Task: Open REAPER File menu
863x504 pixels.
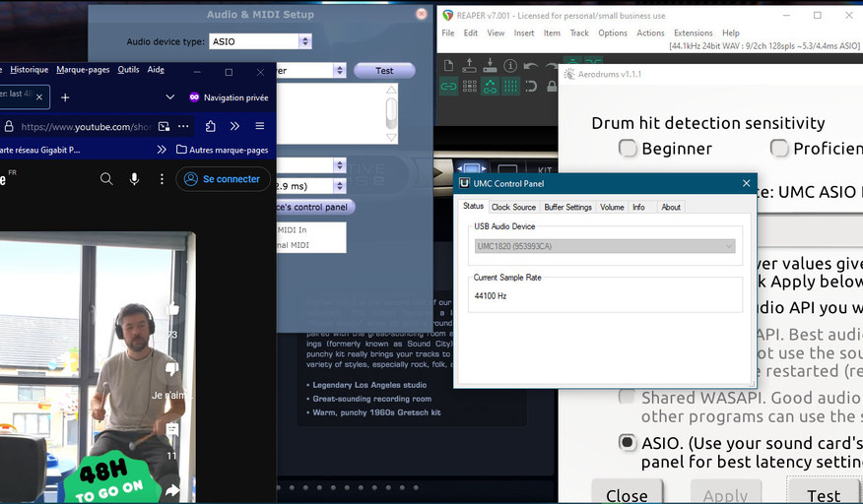Action: (x=448, y=33)
